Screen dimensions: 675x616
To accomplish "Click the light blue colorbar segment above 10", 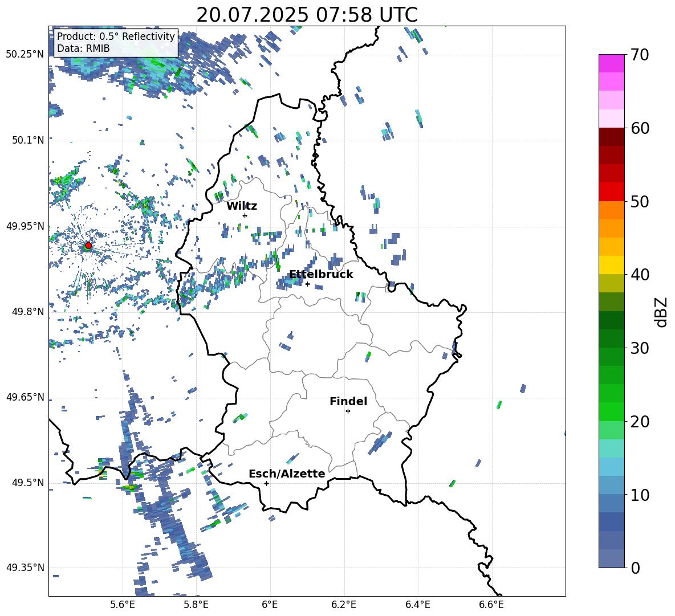I will point(611,467).
